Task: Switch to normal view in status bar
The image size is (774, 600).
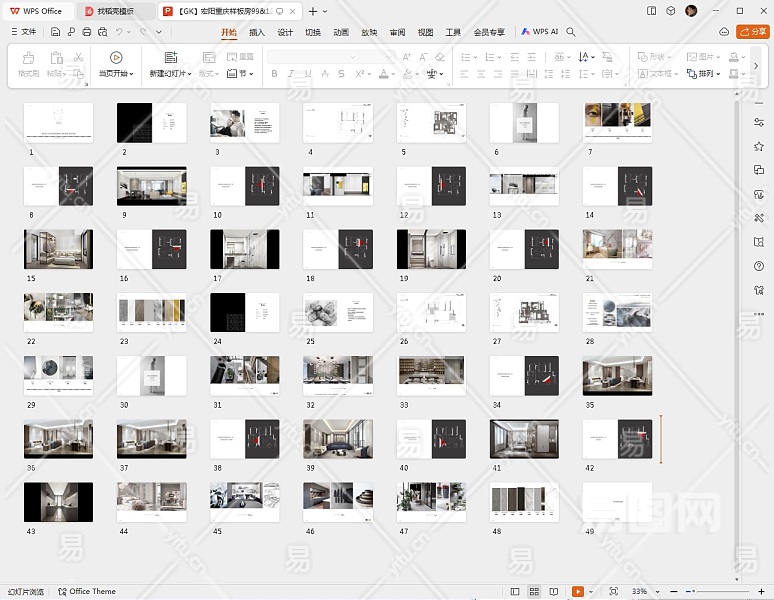Action: [x=515, y=592]
